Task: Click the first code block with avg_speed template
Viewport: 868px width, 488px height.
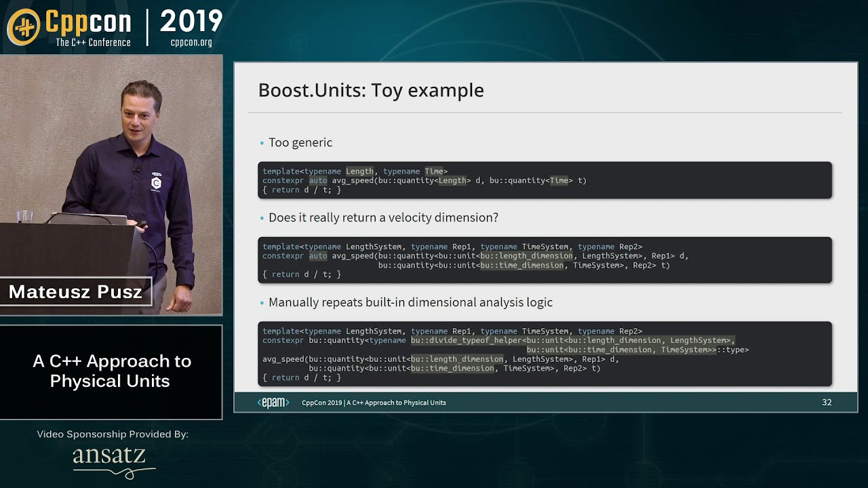Action: [545, 180]
